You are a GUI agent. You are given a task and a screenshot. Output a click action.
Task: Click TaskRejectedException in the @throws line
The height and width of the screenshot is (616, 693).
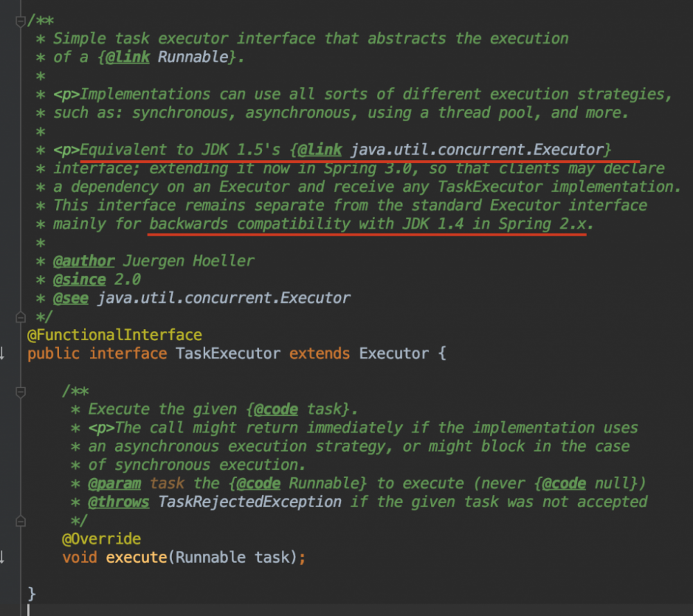249,502
